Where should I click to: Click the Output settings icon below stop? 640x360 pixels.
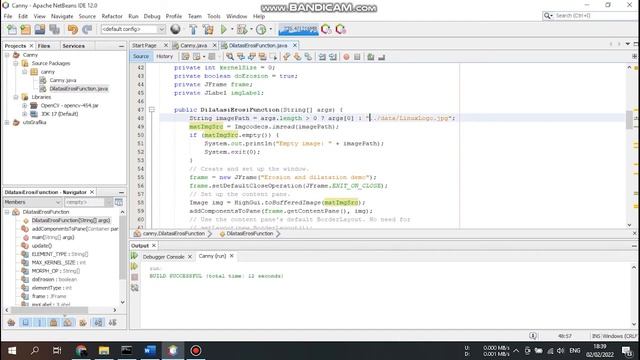coord(135,288)
